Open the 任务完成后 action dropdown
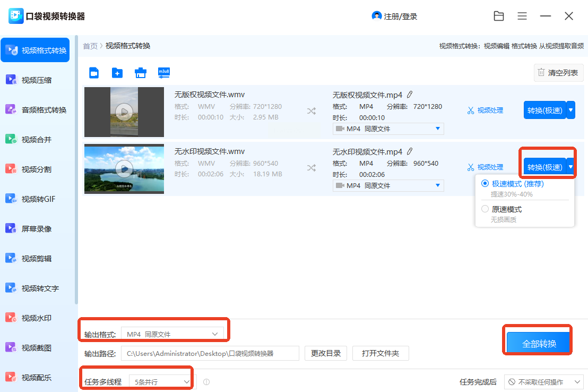 coord(543,382)
